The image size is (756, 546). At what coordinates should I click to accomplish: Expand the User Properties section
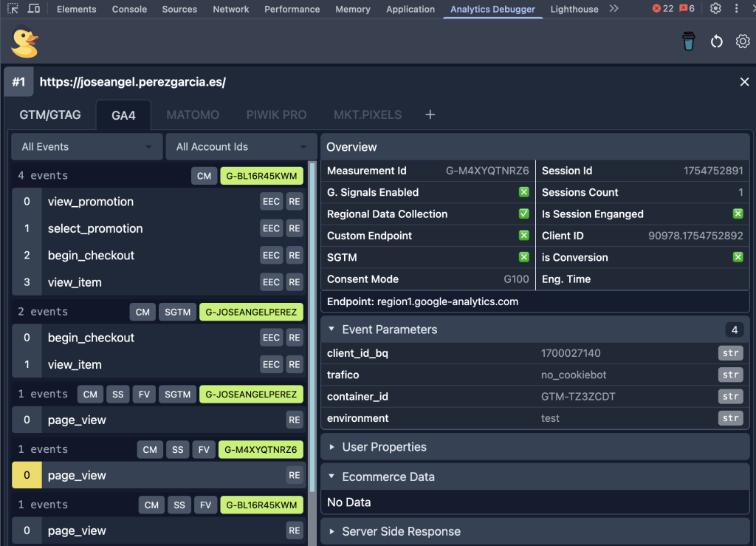tap(535, 447)
